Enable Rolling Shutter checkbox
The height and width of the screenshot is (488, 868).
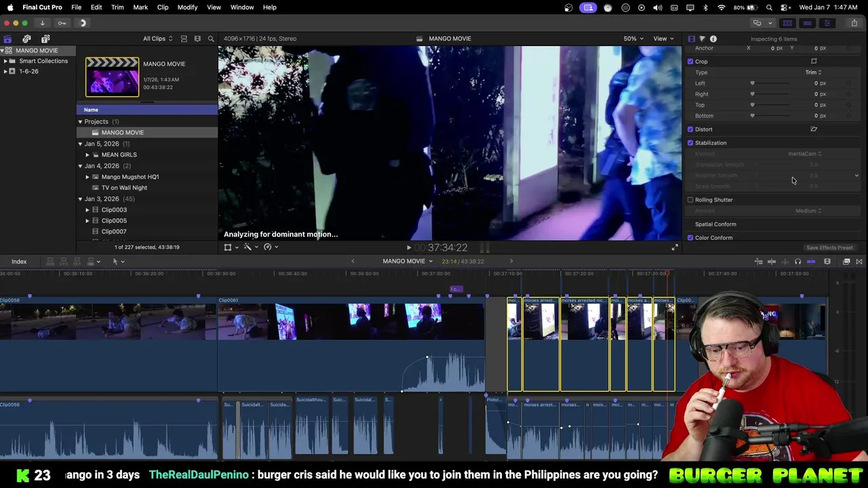click(690, 200)
